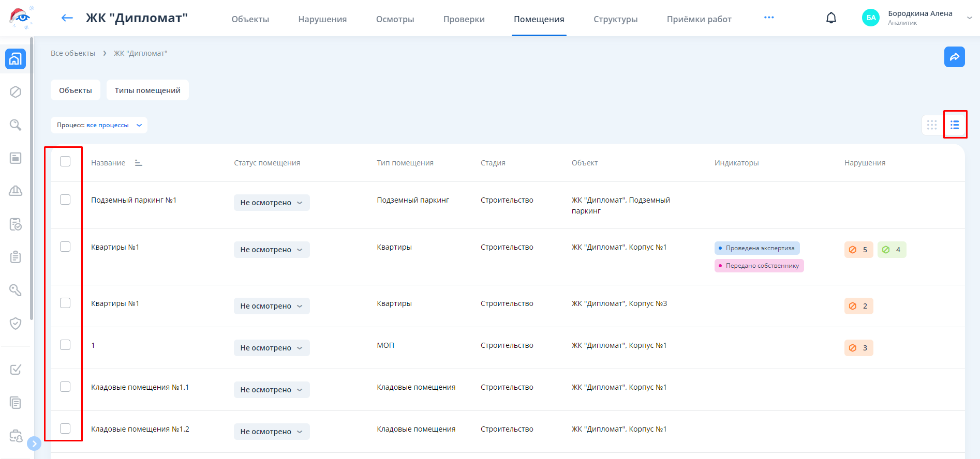Open the Процесс: все процессы filter dropdown

click(99, 125)
